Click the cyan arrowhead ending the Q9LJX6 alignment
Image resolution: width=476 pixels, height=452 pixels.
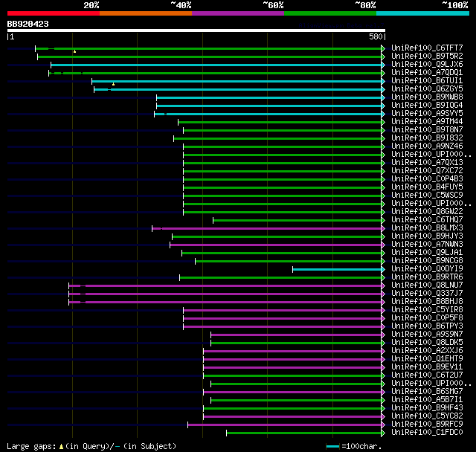pos(383,65)
